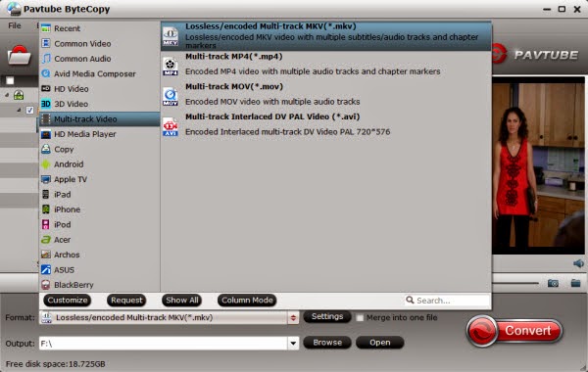Viewport: 588px width, 372px height.
Task: Click the load disc icon
Action: pyautogui.click(x=19, y=56)
